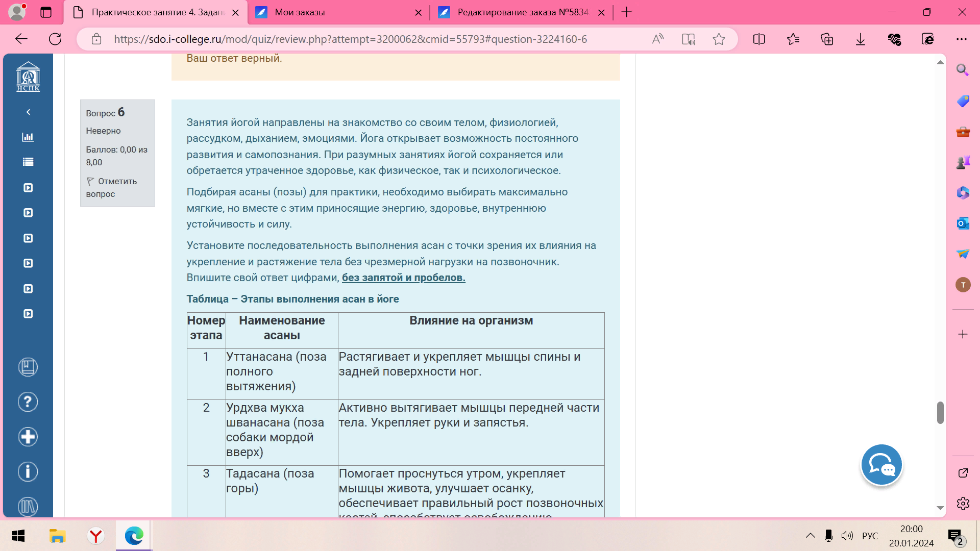Open Edge settings and more menu

click(962, 39)
